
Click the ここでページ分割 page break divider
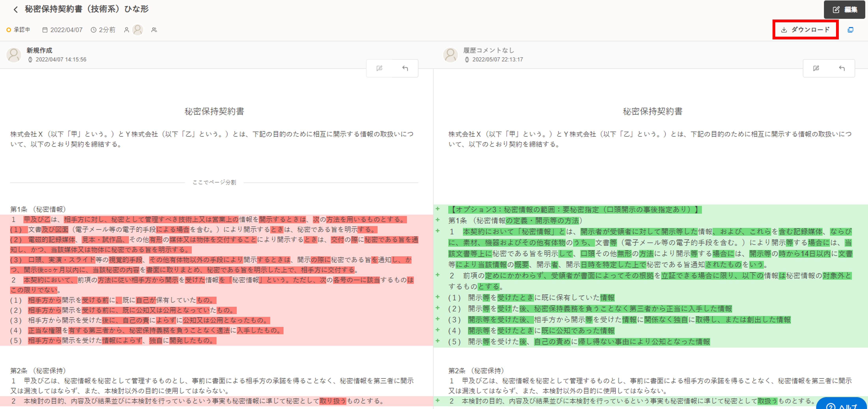214,183
